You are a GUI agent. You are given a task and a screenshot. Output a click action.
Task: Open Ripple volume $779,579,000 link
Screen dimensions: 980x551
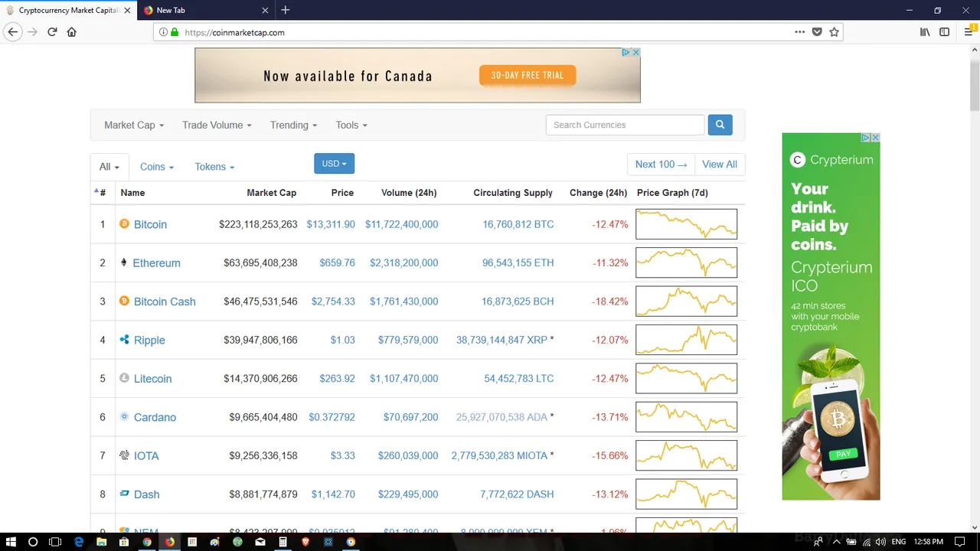[408, 340]
